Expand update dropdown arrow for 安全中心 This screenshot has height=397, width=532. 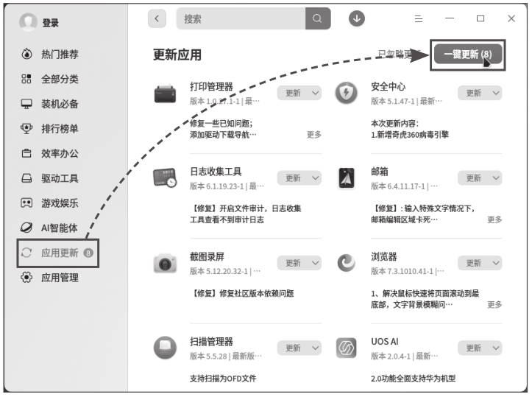tap(496, 93)
